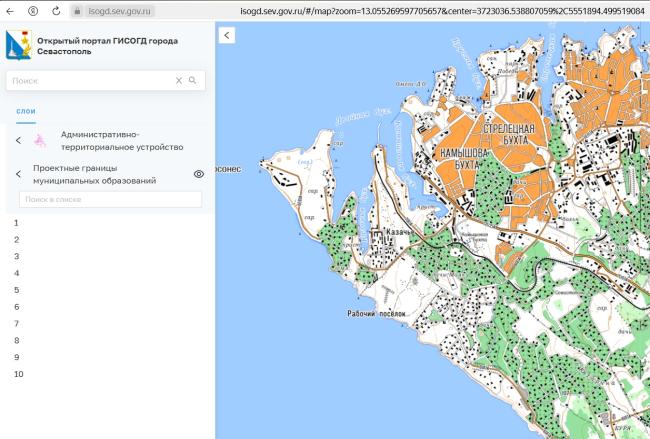
Task: Select the СЛОИ tab
Action: click(x=25, y=109)
